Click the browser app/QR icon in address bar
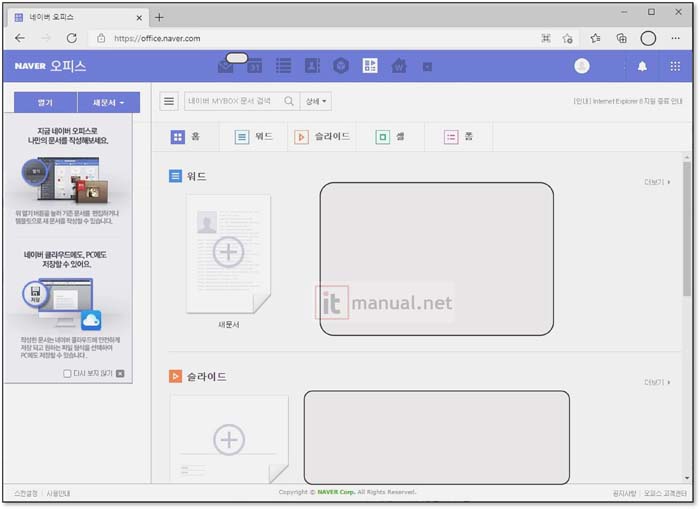 coord(546,38)
